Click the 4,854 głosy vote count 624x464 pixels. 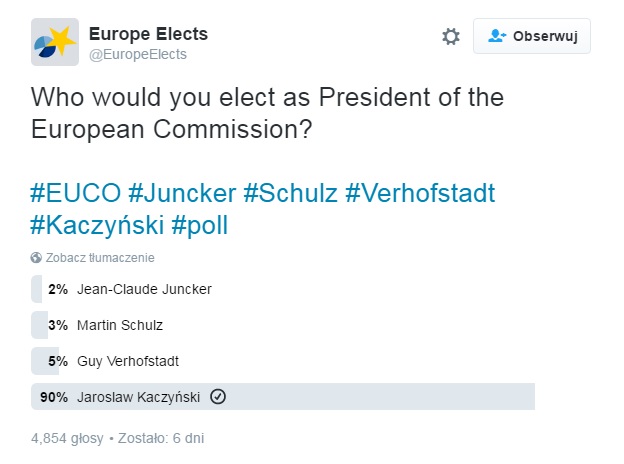tap(67, 438)
